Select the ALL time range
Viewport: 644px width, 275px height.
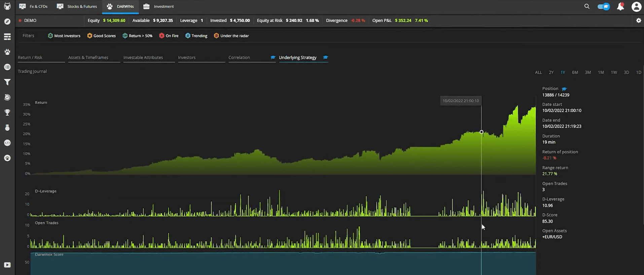click(538, 72)
